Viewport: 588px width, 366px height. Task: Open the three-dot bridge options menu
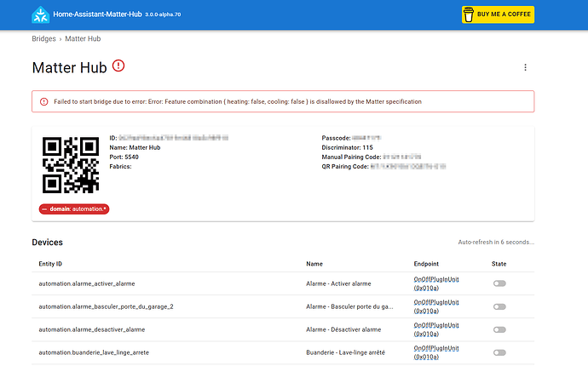click(525, 67)
